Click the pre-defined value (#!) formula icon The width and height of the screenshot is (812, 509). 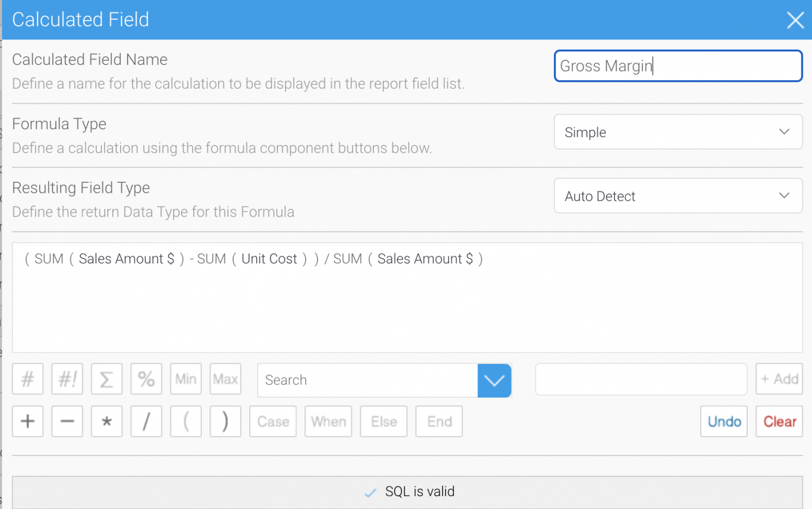coord(67,379)
